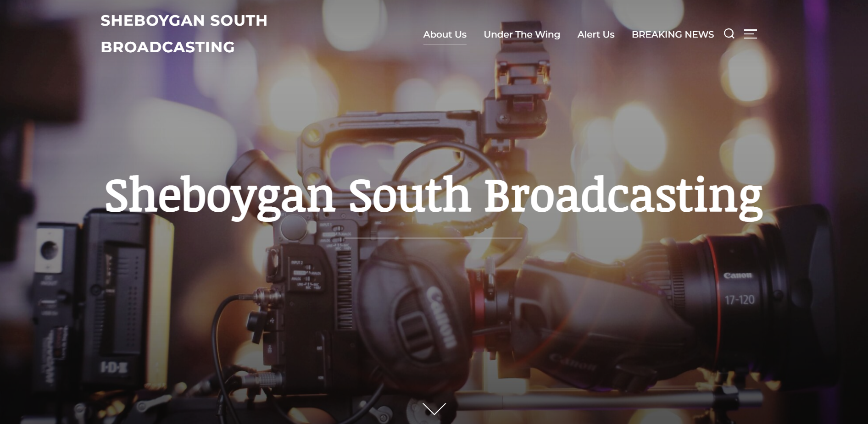This screenshot has height=424, width=868.
Task: Select the currently active About Us tab
Action: pos(445,34)
